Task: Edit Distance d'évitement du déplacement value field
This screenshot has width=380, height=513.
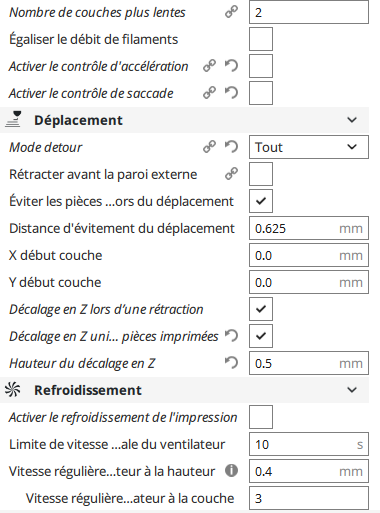Action: click(x=309, y=228)
